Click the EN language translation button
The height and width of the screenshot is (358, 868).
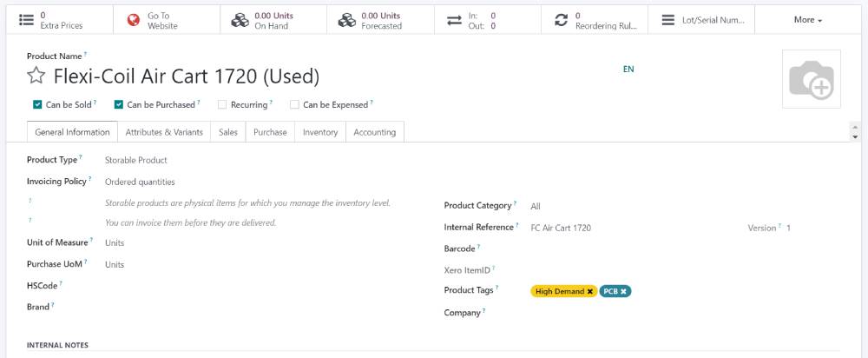click(x=628, y=70)
